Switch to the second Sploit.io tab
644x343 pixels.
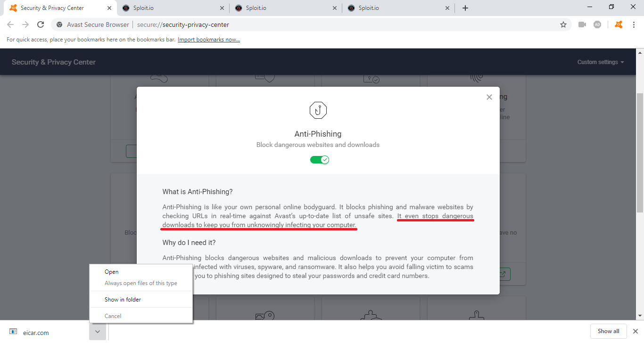point(286,8)
